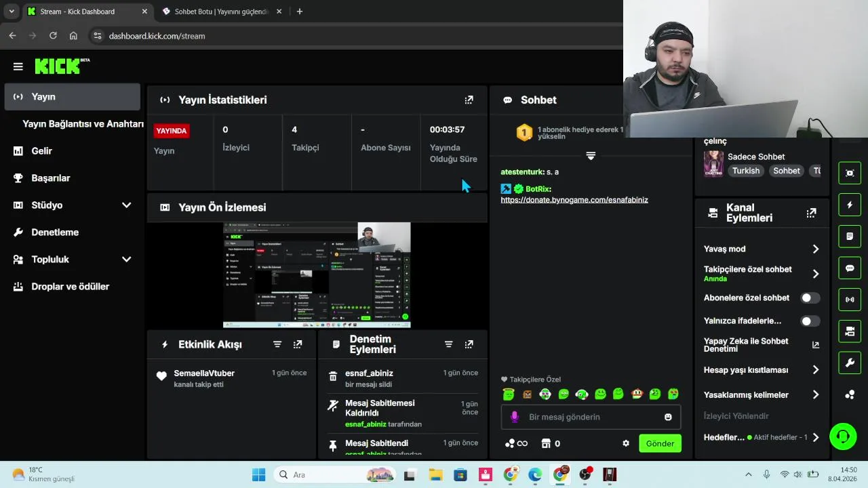
Task: Open the donate.bynogame.com link in chat
Action: coord(574,200)
